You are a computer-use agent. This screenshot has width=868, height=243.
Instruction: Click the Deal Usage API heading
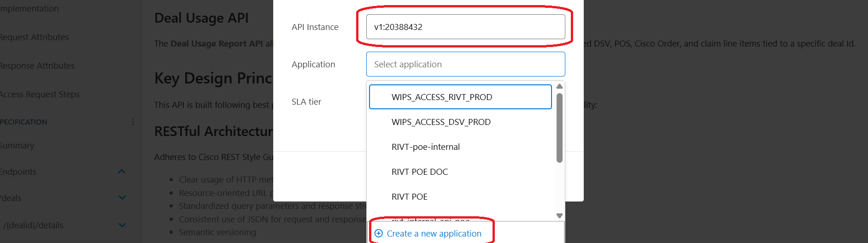tap(201, 18)
